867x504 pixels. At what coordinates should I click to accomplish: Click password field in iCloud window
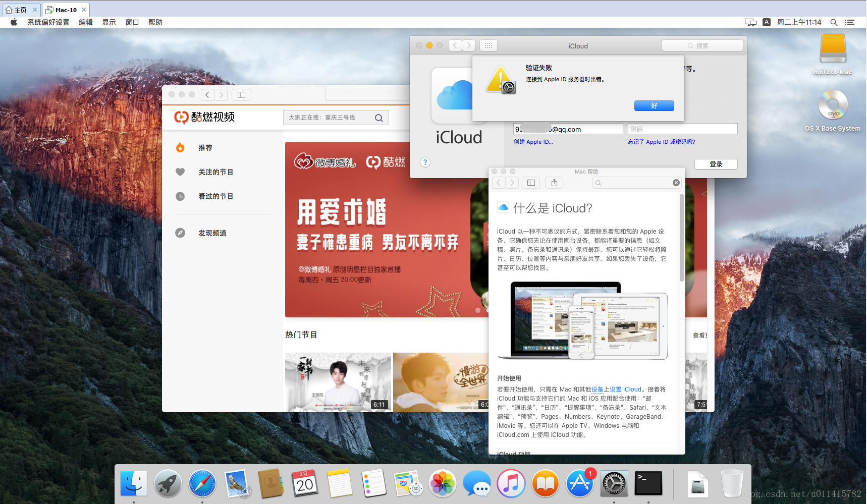click(682, 129)
